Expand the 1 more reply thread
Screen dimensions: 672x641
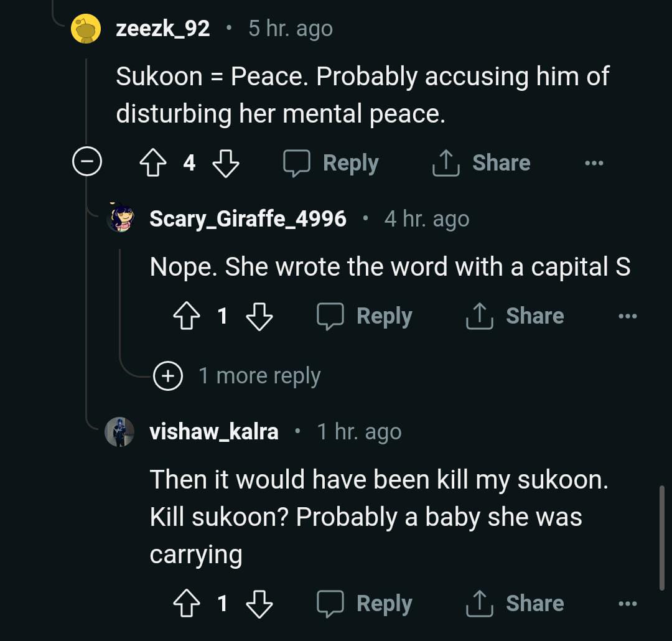pos(168,376)
